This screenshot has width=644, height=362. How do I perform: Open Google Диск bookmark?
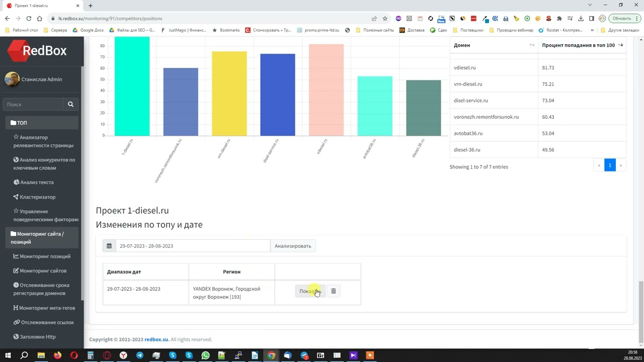pyautogui.click(x=89, y=30)
